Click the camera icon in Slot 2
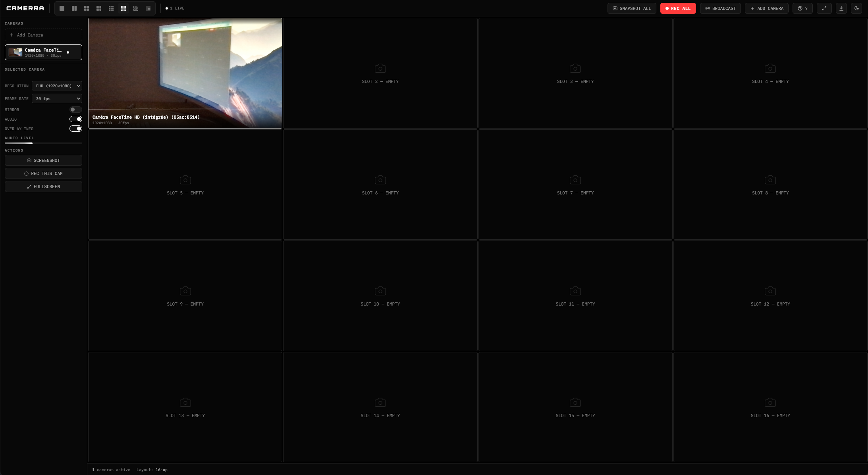 coord(380,68)
